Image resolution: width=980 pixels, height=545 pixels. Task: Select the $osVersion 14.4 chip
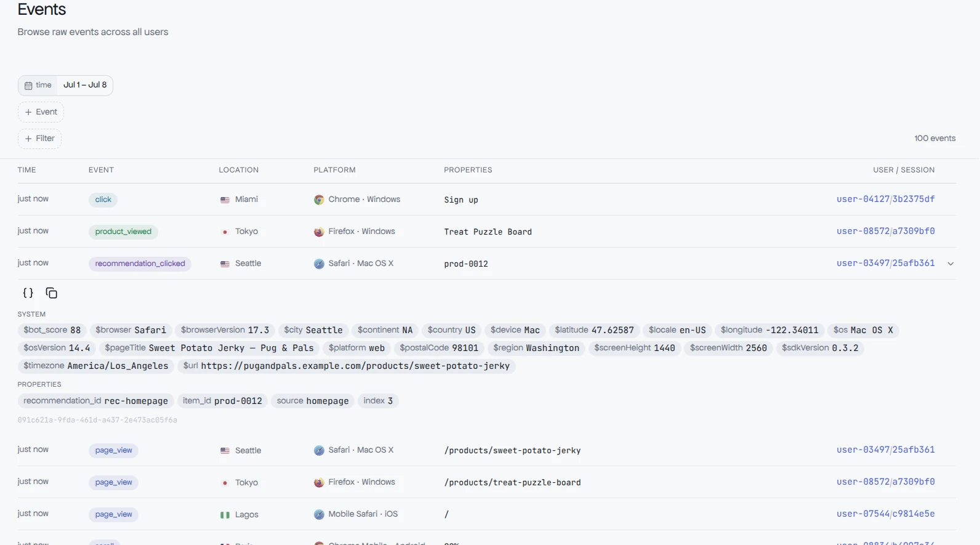57,348
